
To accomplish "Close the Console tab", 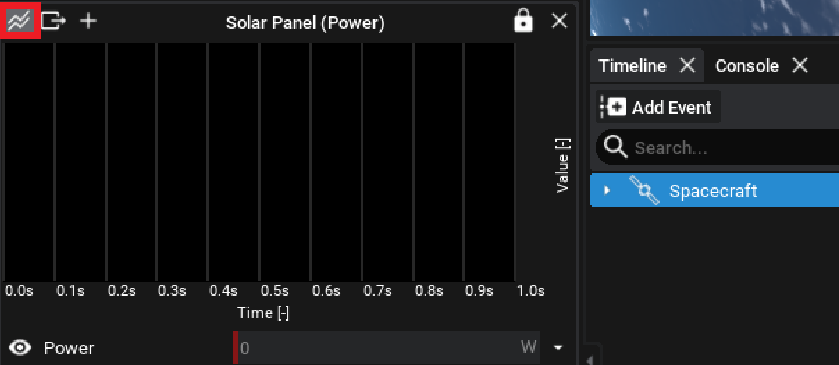I will pyautogui.click(x=799, y=66).
